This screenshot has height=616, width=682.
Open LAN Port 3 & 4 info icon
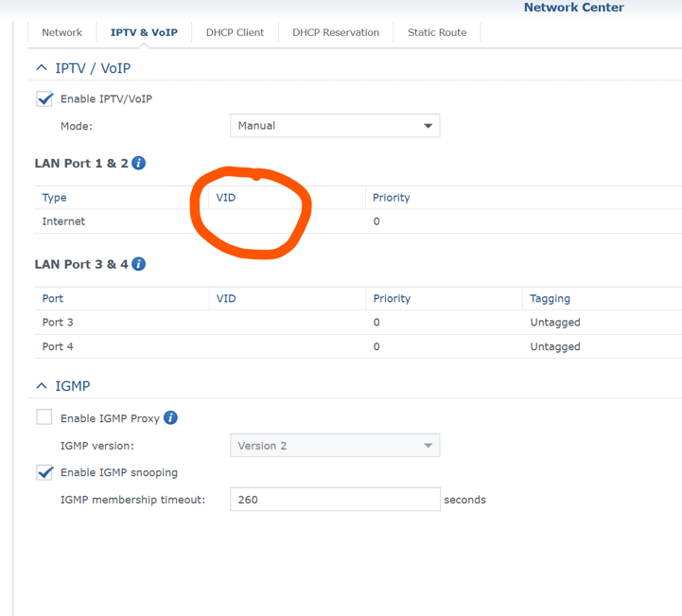pyautogui.click(x=138, y=264)
